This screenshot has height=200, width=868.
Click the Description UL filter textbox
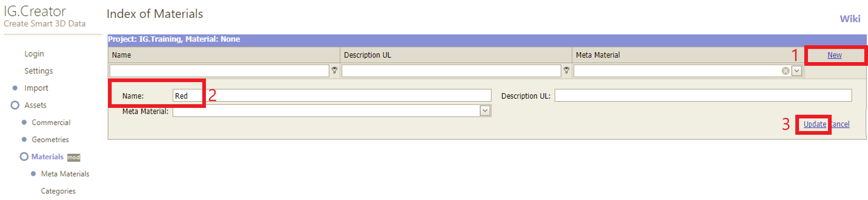tap(451, 71)
